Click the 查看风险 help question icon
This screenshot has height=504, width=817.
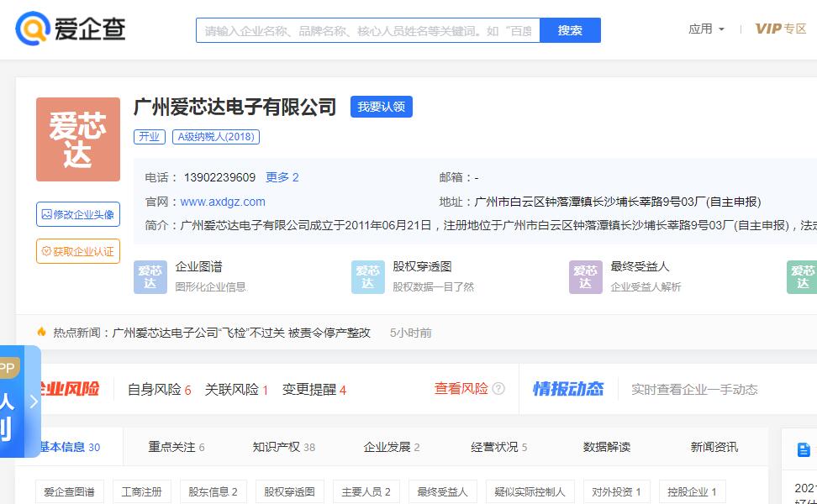pyautogui.click(x=498, y=389)
